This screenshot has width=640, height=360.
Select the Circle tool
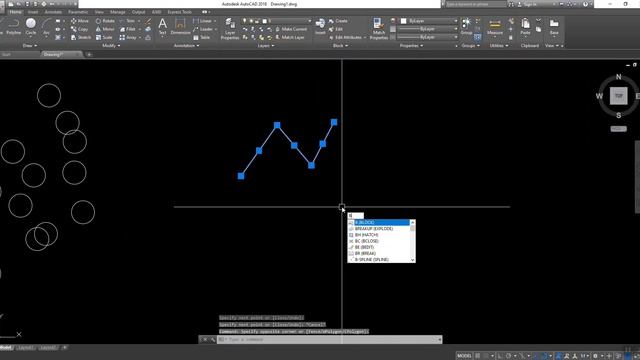[x=31, y=27]
